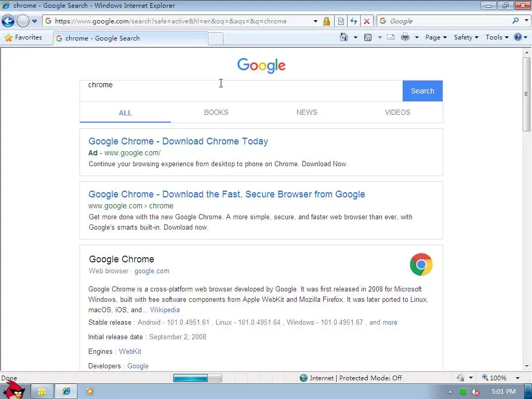532x399 pixels.
Task: Click the security lock icon
Action: [326, 21]
